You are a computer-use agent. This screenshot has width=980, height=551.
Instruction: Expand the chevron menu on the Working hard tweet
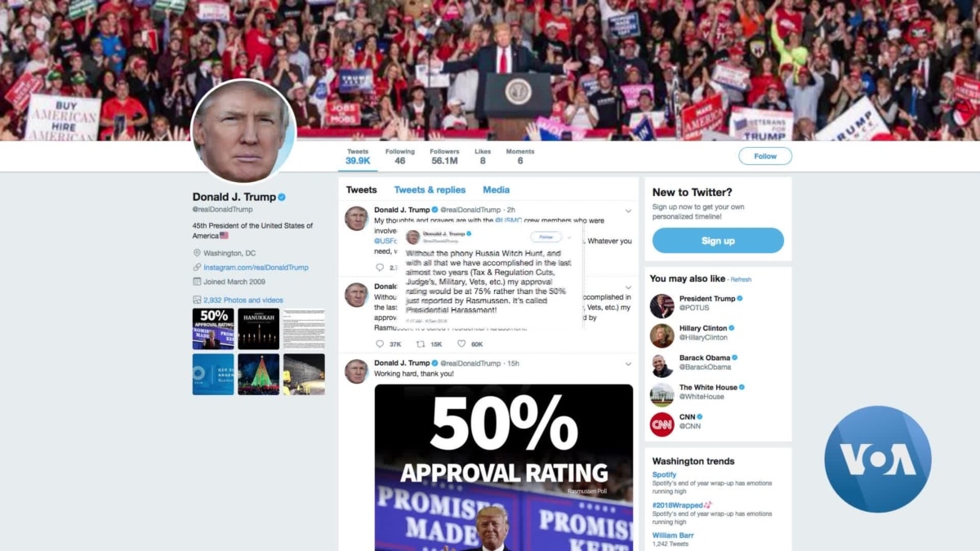click(628, 364)
